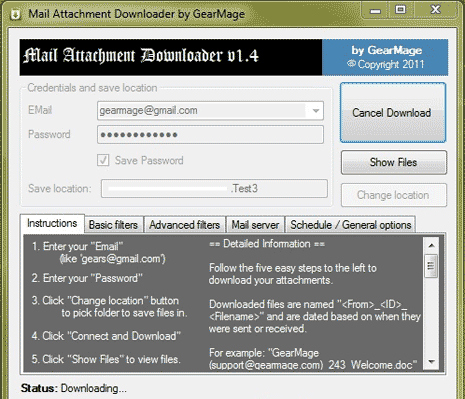Click the step '1. Enter your "Email"' text

click(x=77, y=247)
